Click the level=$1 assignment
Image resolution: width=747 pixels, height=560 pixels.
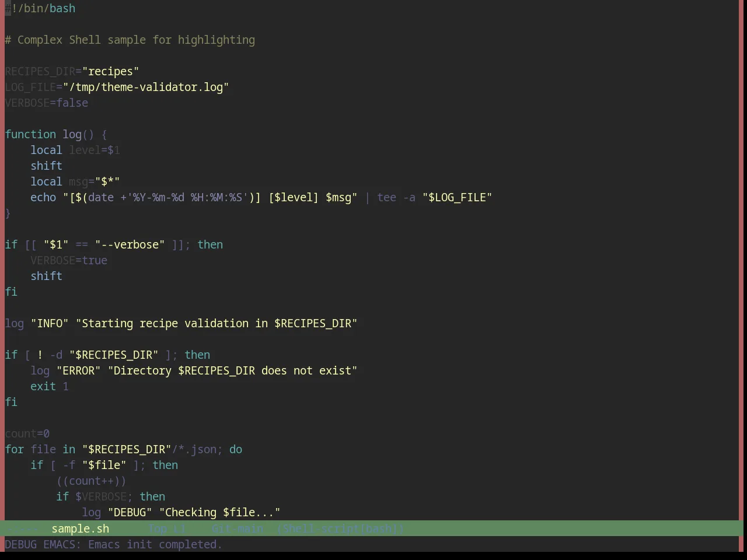95,150
